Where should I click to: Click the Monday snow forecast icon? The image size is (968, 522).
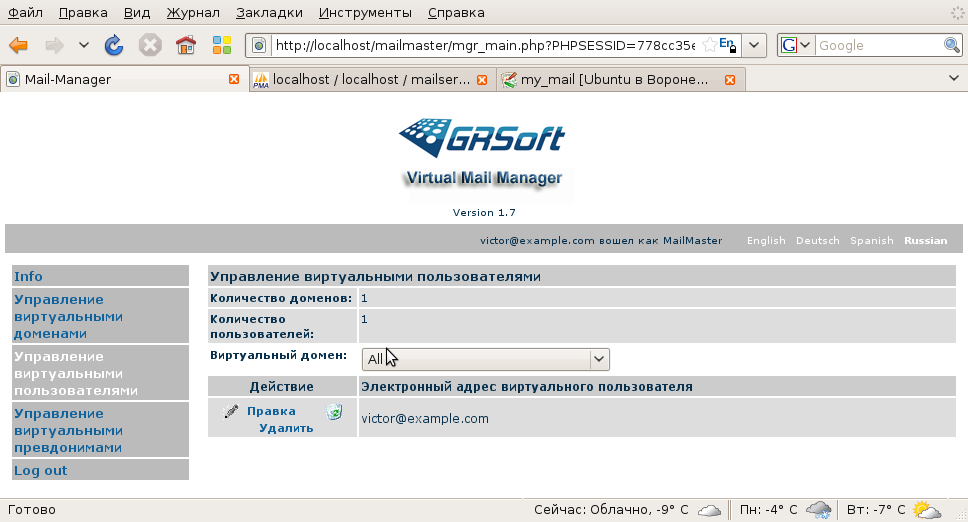[819, 510]
